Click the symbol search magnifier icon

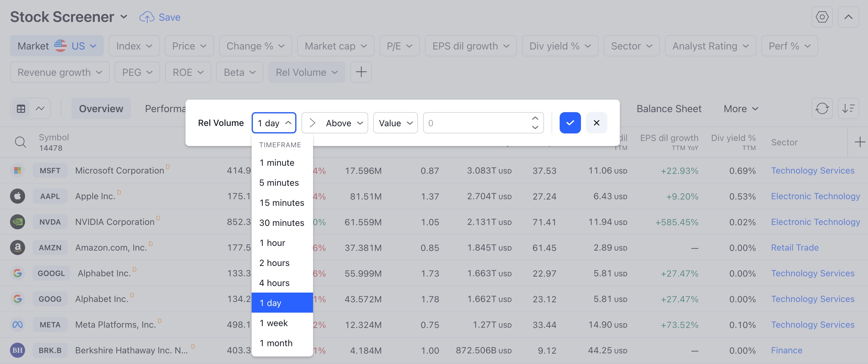(x=21, y=143)
